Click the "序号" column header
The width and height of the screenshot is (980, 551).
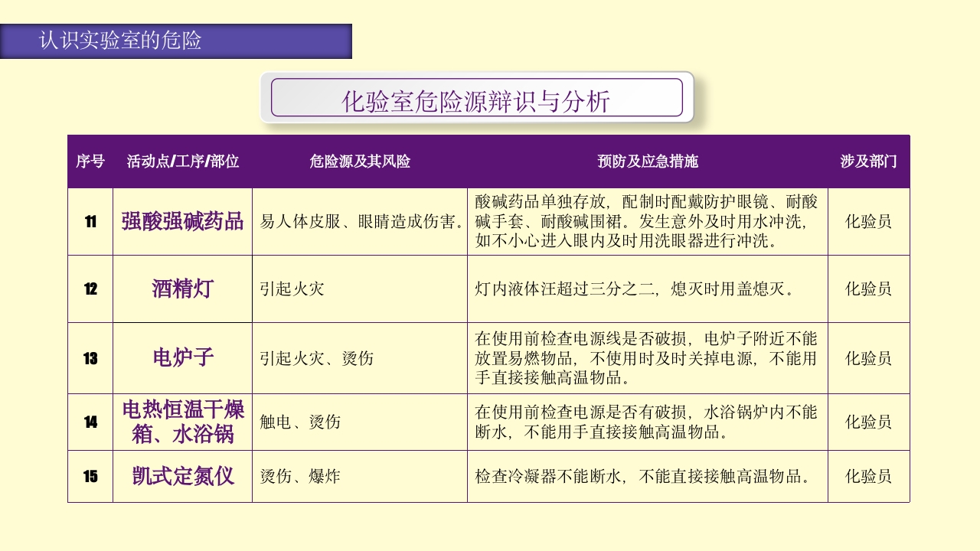click(90, 162)
